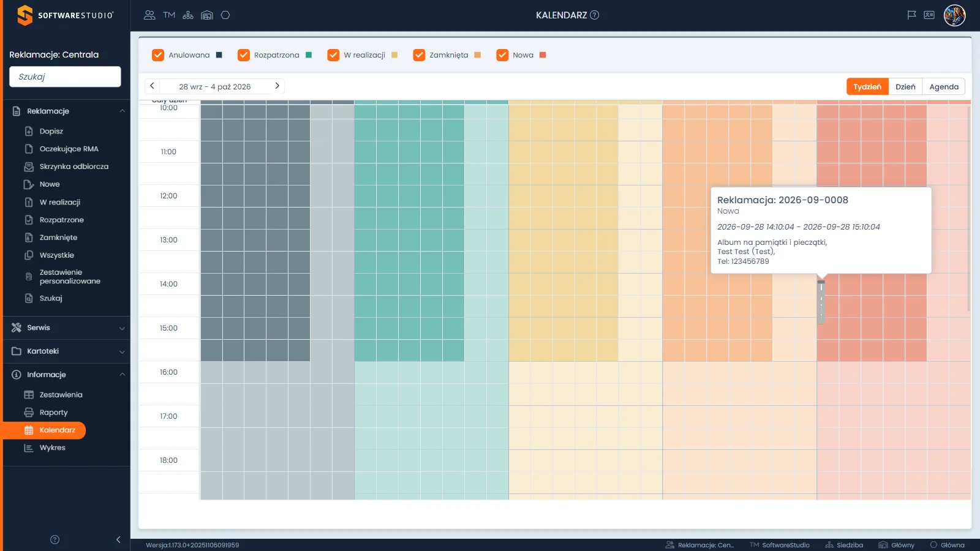The width and height of the screenshot is (980, 551).
Task: Toggle the Zamknięta filter checkbox
Action: (x=419, y=55)
